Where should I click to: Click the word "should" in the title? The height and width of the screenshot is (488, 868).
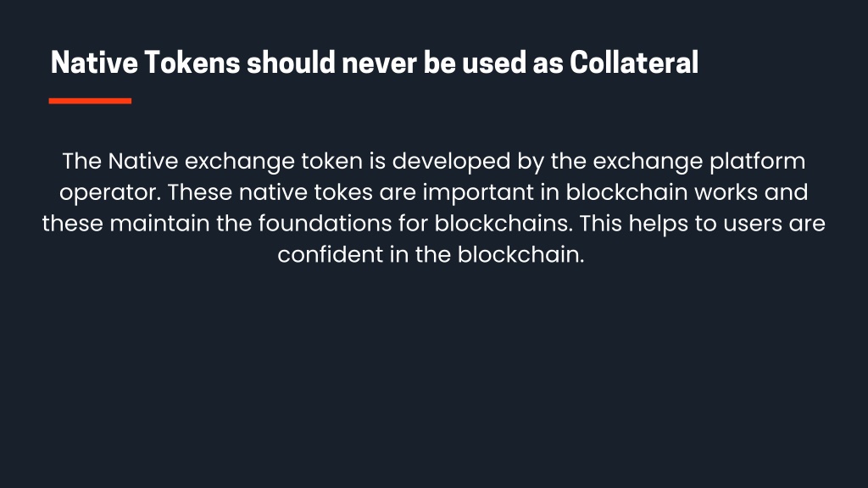pos(292,62)
